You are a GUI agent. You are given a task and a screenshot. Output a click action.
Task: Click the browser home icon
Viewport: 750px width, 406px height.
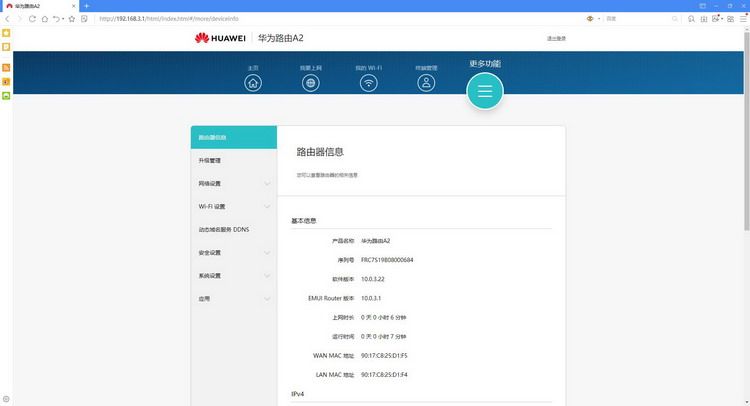(44, 19)
